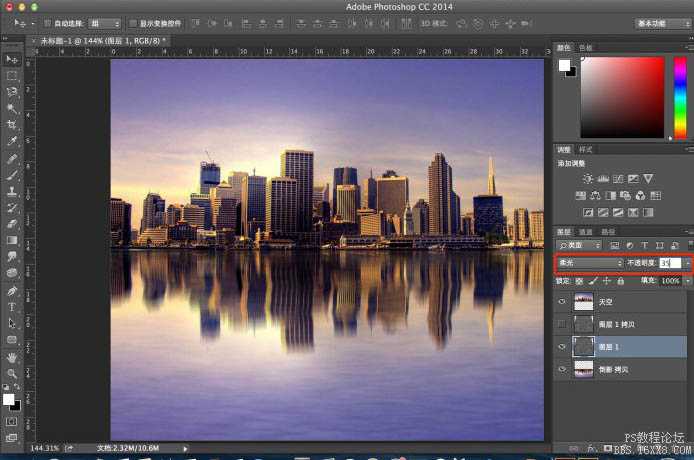Select the Eyedropper tool
The height and width of the screenshot is (460, 694).
point(12,141)
